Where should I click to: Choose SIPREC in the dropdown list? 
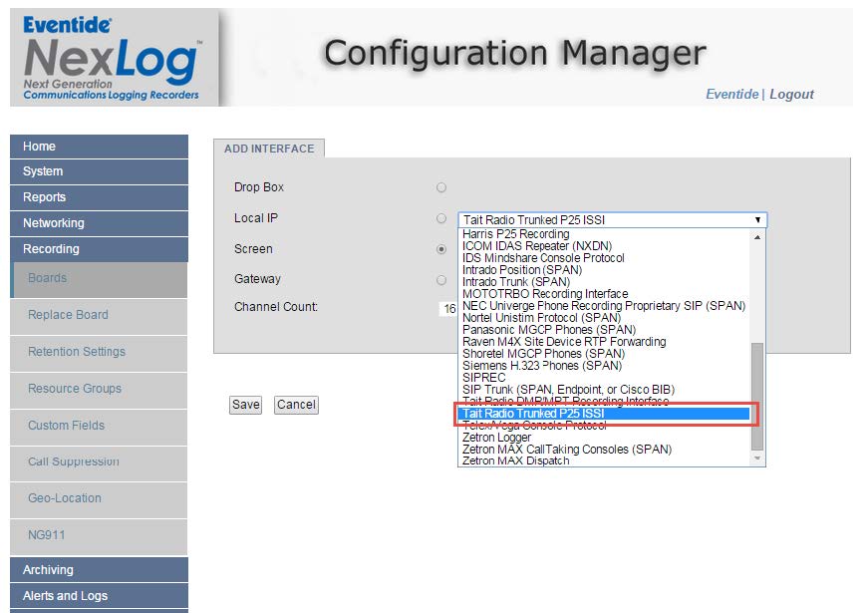pos(484,378)
